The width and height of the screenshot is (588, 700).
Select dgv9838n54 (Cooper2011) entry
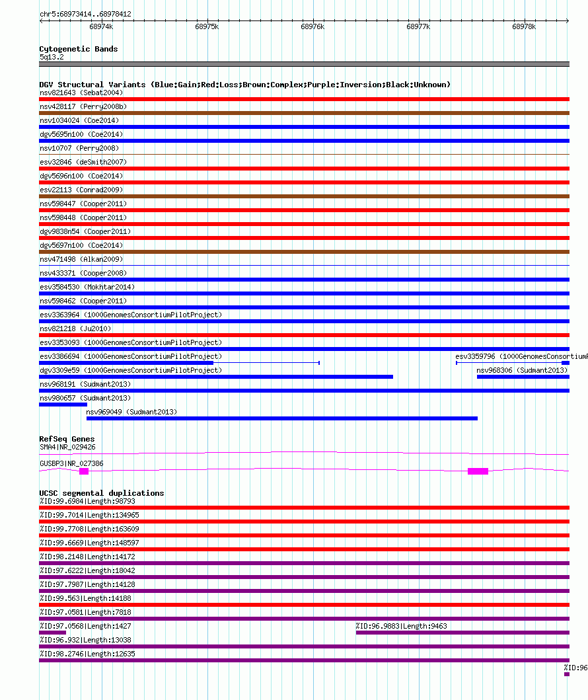click(x=85, y=231)
